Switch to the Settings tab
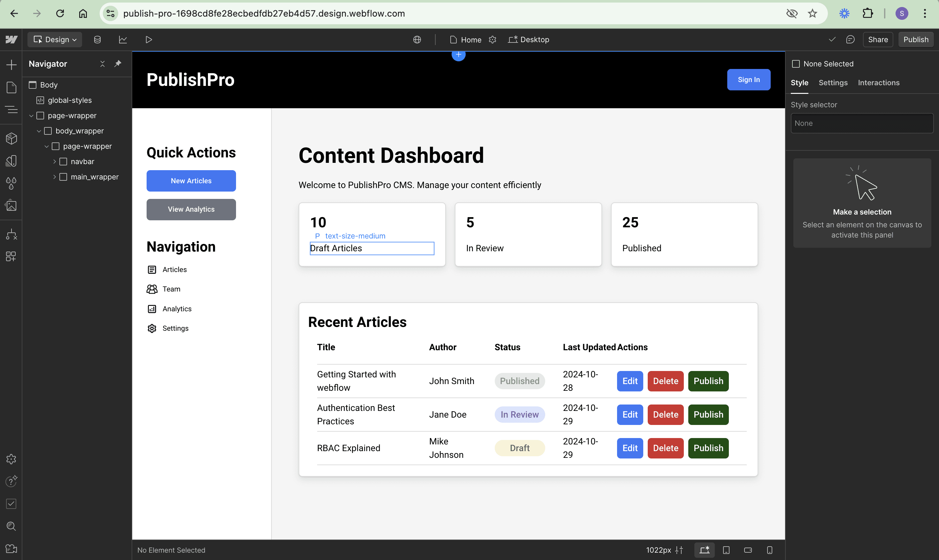This screenshot has height=560, width=939. (833, 83)
